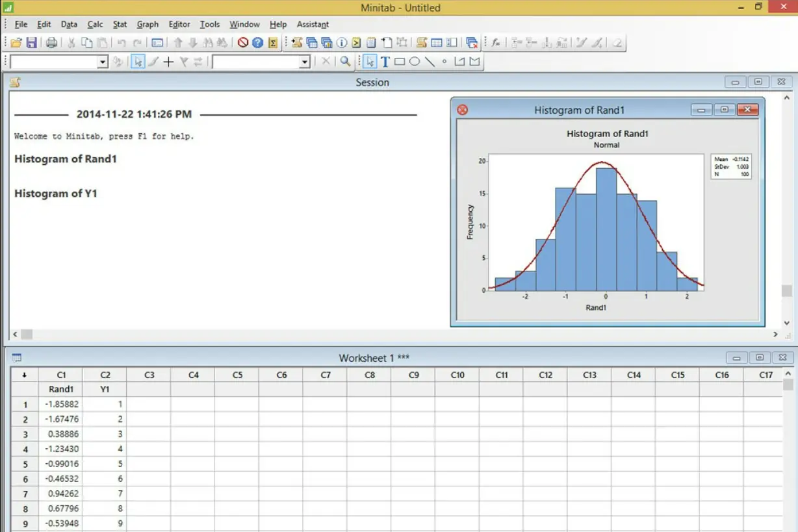
Task: Open Help via blue question mark icon
Action: click(258, 43)
